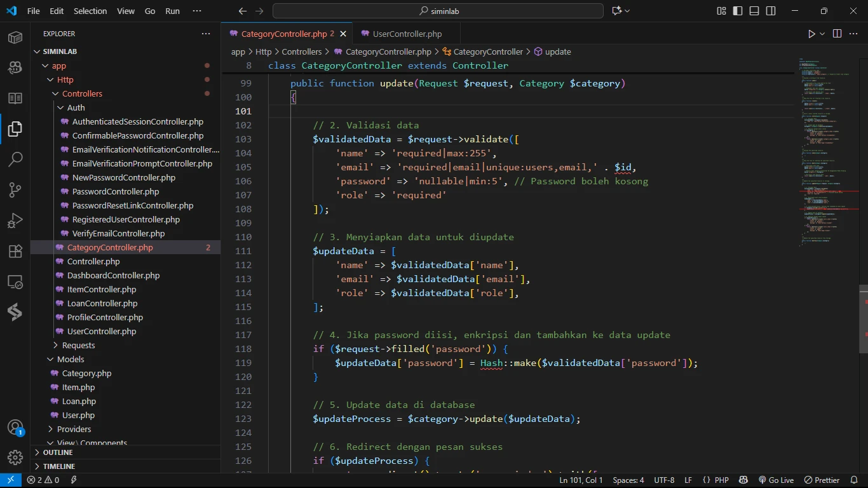
Task: Switch to the UserController.php tab
Action: (x=407, y=34)
